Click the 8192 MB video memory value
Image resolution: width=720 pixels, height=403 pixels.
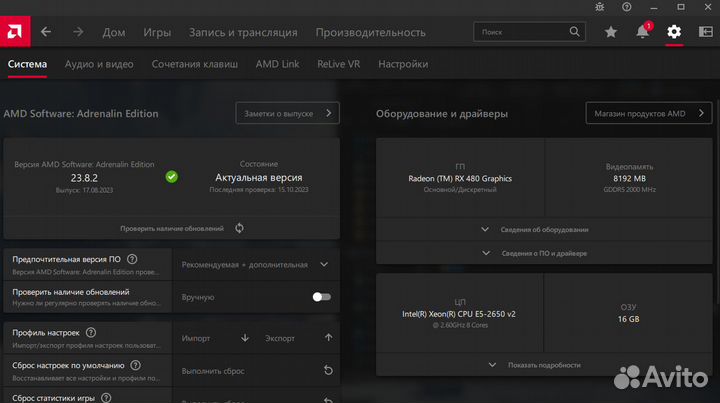pos(629,179)
